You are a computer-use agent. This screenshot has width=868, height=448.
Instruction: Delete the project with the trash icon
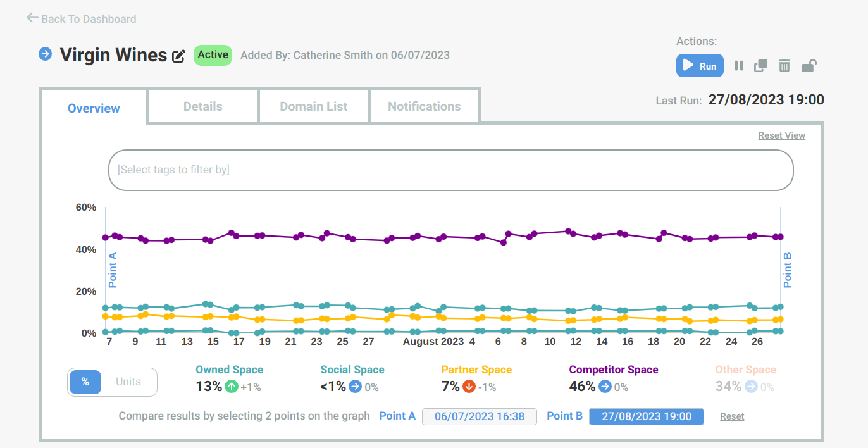(784, 65)
